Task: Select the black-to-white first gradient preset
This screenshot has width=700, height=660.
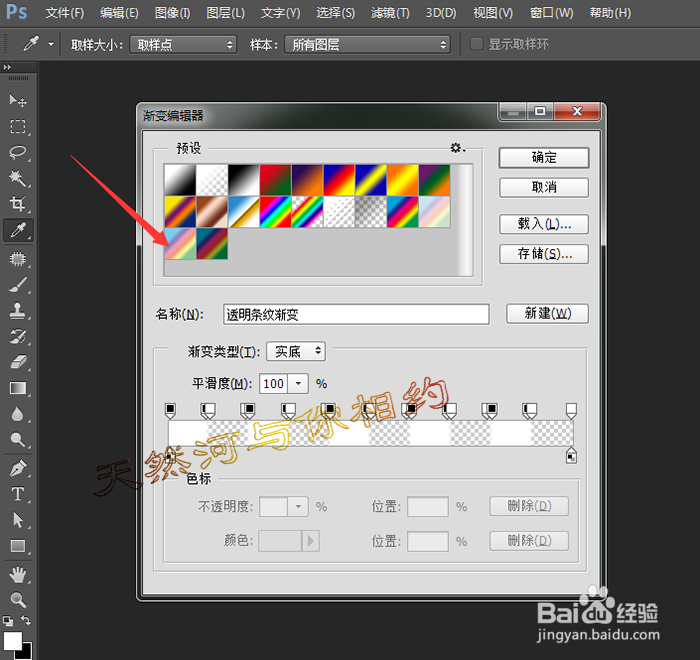Action: (180, 180)
